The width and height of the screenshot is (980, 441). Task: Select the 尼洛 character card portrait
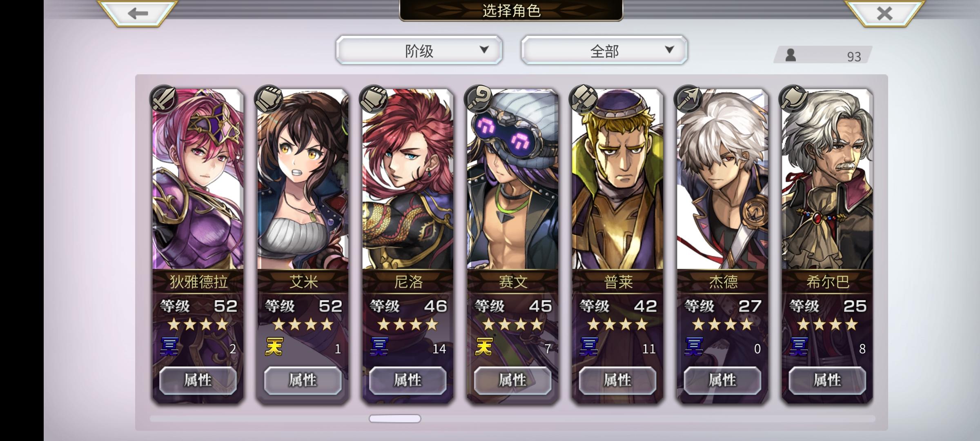[408, 180]
